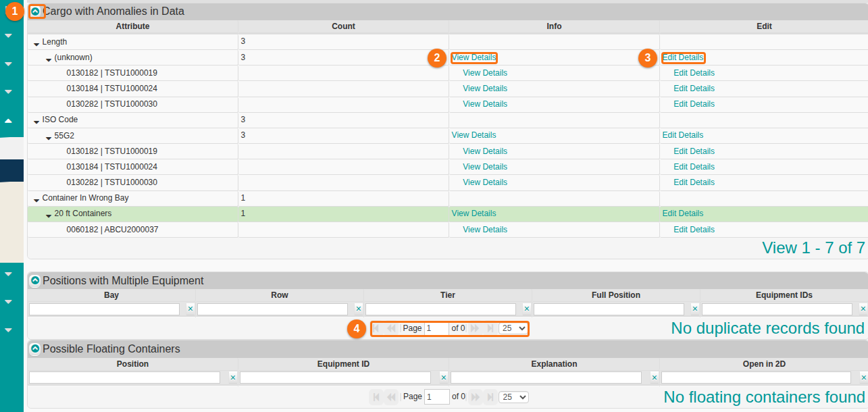Focus the Position filter input field
Screen dimensions: 868x412
pos(124,378)
